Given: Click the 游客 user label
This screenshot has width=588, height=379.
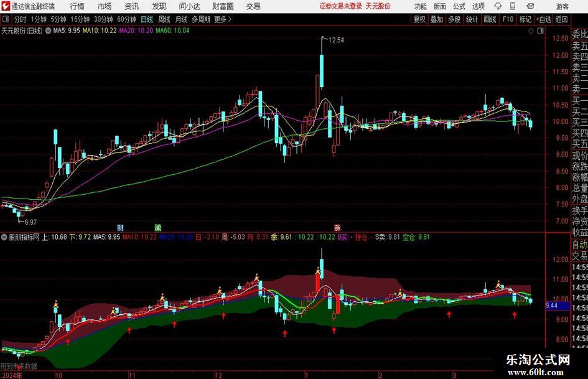Looking at the screenshot, I should (x=562, y=6).
